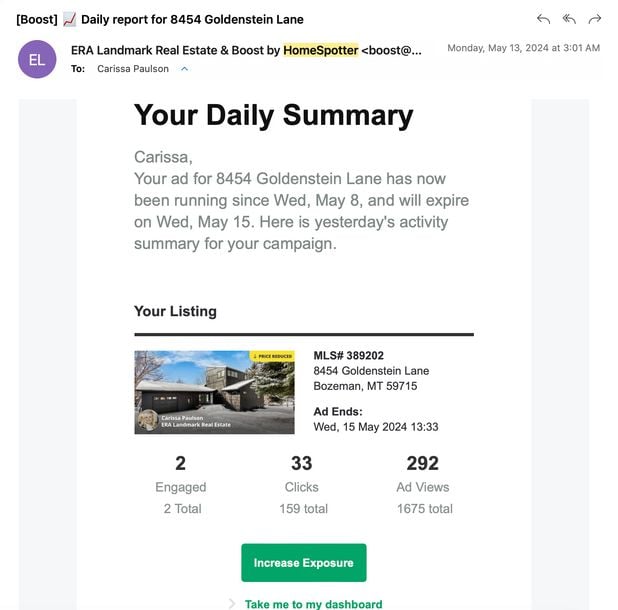Click the Price Reduced badge on photo
This screenshot has height=610, width=618.
click(272, 356)
